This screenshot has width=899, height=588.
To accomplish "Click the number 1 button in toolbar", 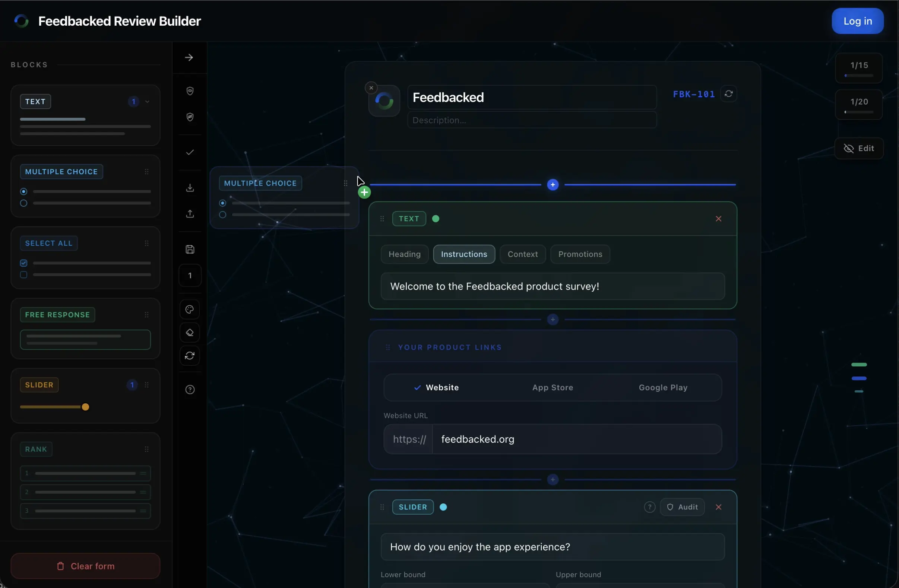I will (x=190, y=275).
